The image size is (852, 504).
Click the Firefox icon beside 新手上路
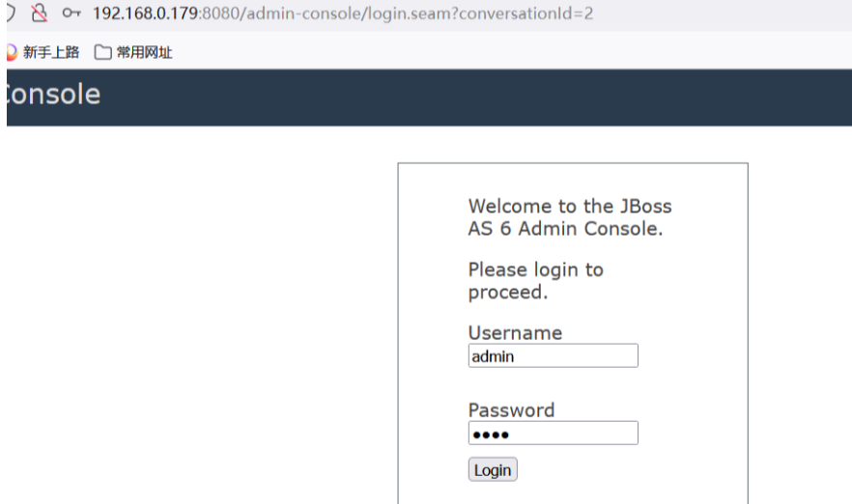point(11,52)
